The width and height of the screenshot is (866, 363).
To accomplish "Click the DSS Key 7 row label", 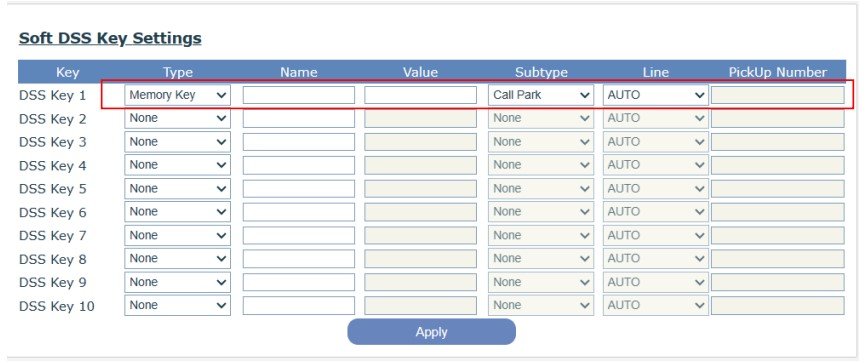I will (52, 236).
